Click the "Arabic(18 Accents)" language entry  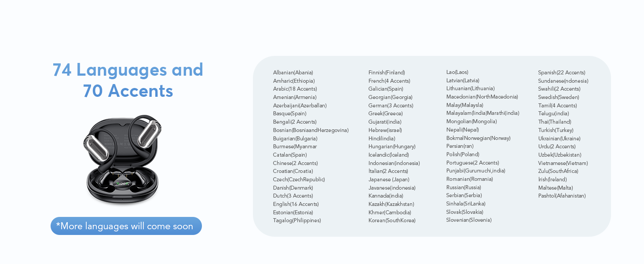pyautogui.click(x=295, y=89)
